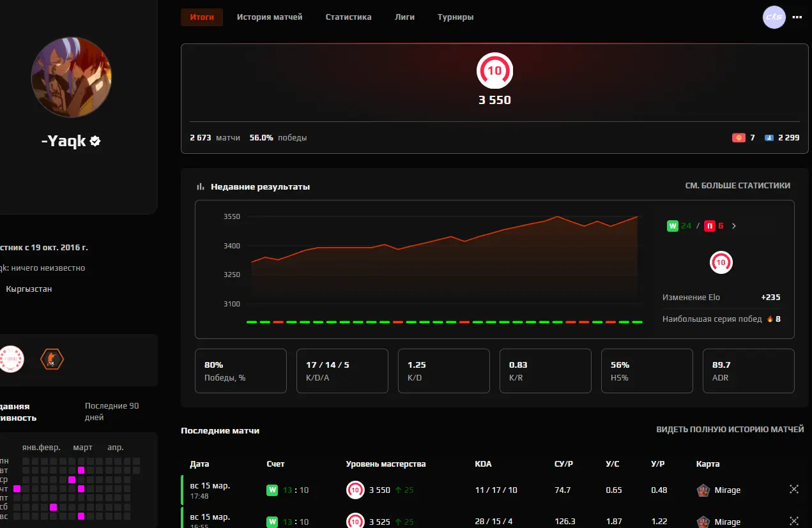This screenshot has height=528, width=812.
Task: Open the three-dots menu in top right
Action: (797, 17)
